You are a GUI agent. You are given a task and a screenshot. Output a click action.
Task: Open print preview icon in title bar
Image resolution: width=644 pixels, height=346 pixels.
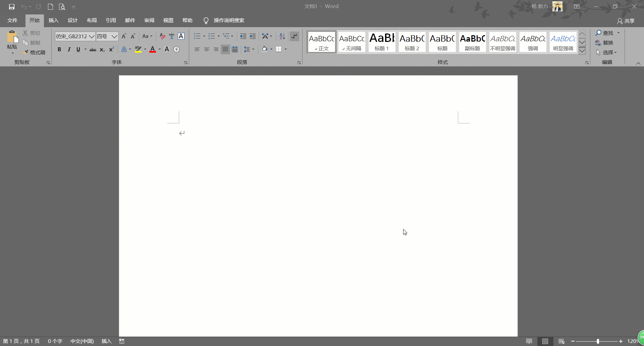(62, 7)
